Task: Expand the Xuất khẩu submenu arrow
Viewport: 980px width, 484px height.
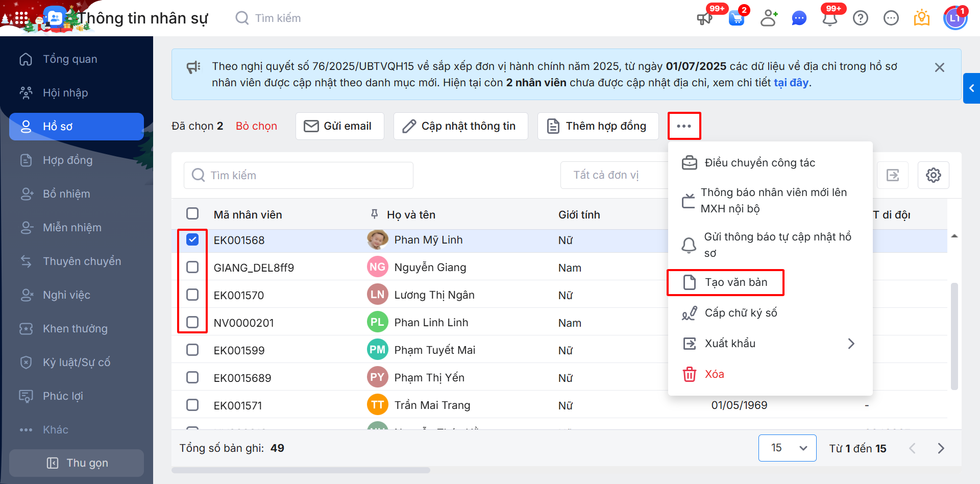Action: 851,344
